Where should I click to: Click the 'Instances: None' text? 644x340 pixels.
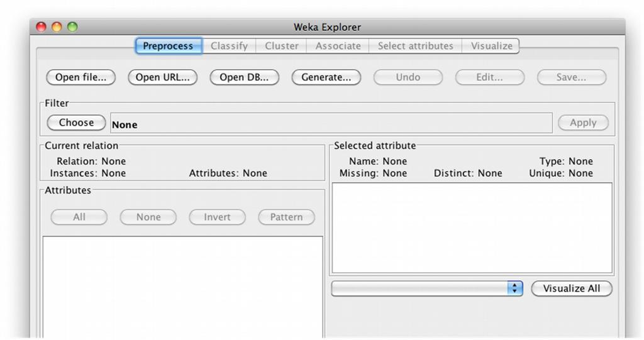tap(88, 173)
